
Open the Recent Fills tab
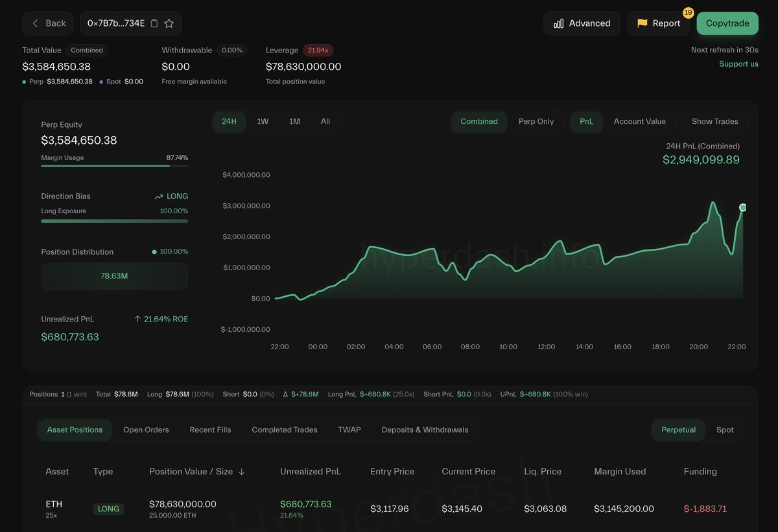[x=210, y=430]
